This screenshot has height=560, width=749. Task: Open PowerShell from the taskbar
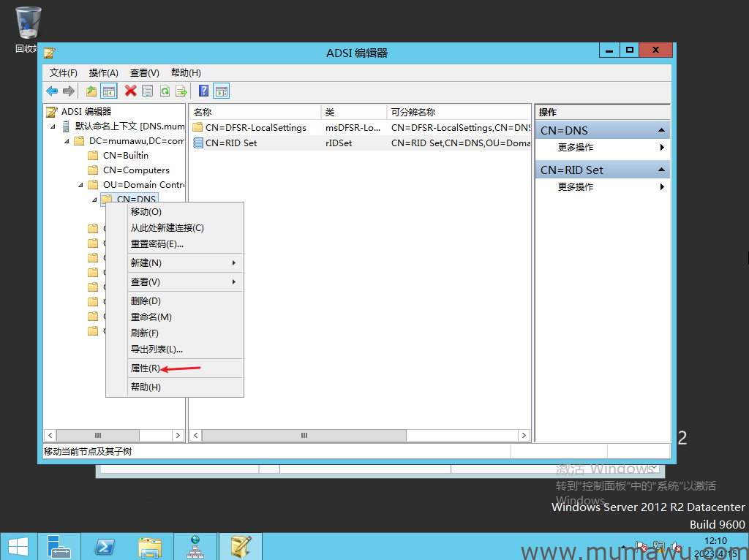[106, 546]
